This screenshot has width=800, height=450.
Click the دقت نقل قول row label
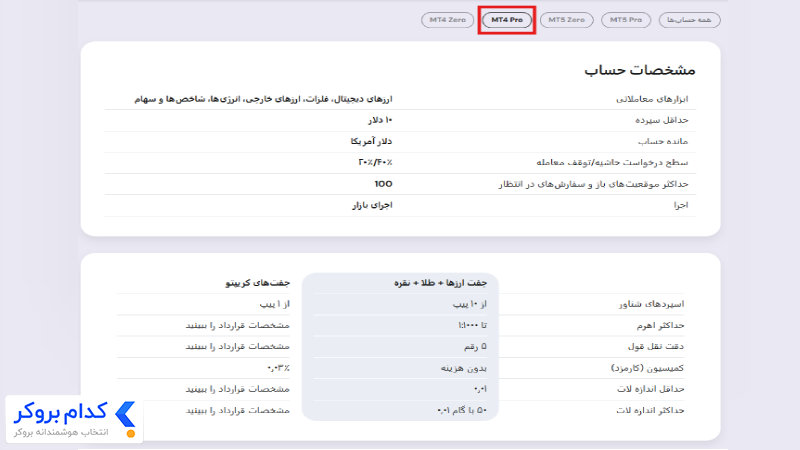(x=656, y=346)
